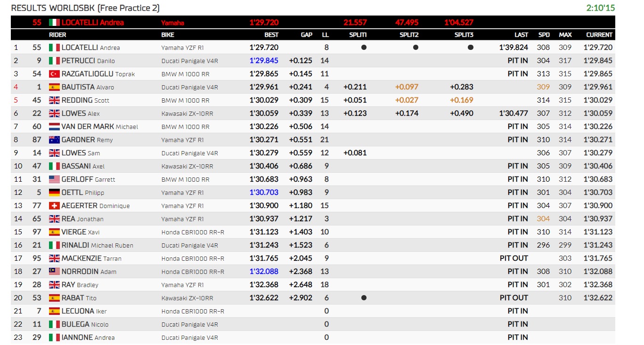Click BAUTISTA's orange SPLIT2 value +0.097

(407, 87)
